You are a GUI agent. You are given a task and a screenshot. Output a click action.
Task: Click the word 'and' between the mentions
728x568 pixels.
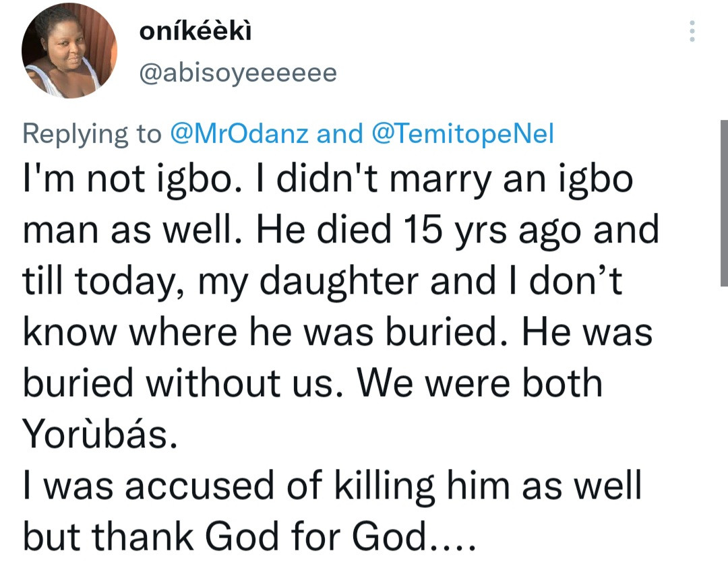click(339, 133)
